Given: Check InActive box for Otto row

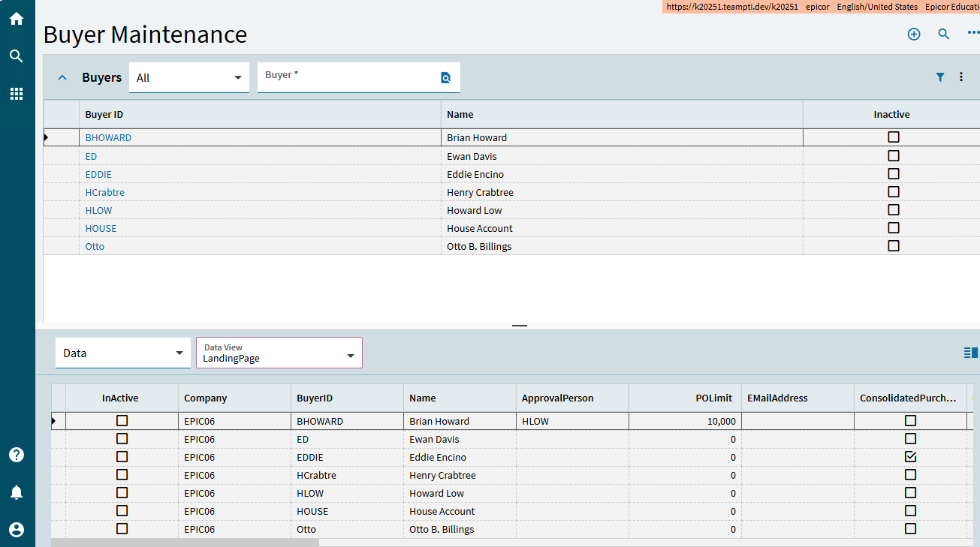Looking at the screenshot, I should pyautogui.click(x=122, y=529).
